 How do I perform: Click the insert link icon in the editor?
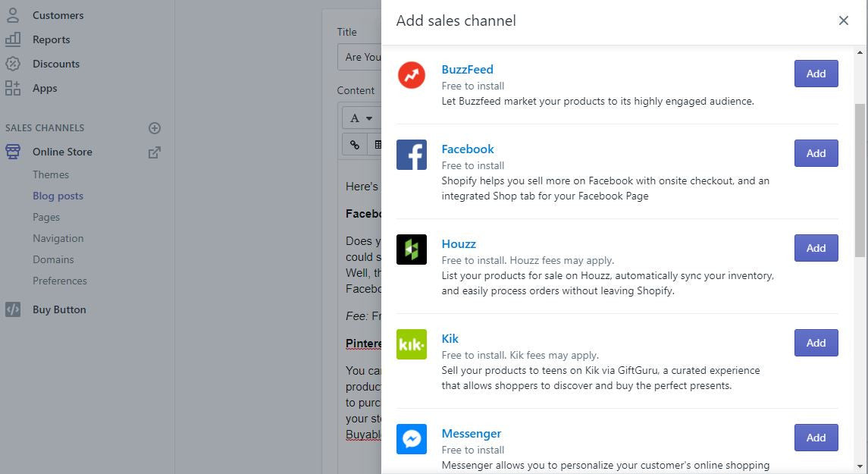point(353,144)
